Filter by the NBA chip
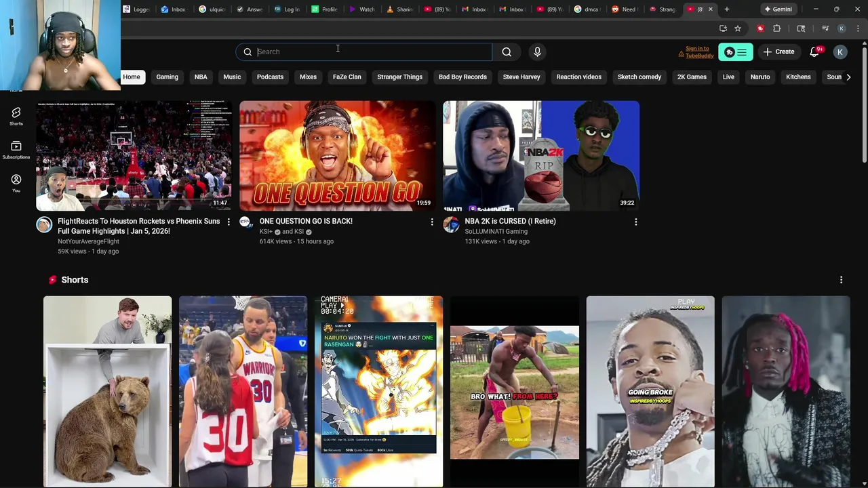Screen dimensions: 868x488 click(201, 77)
